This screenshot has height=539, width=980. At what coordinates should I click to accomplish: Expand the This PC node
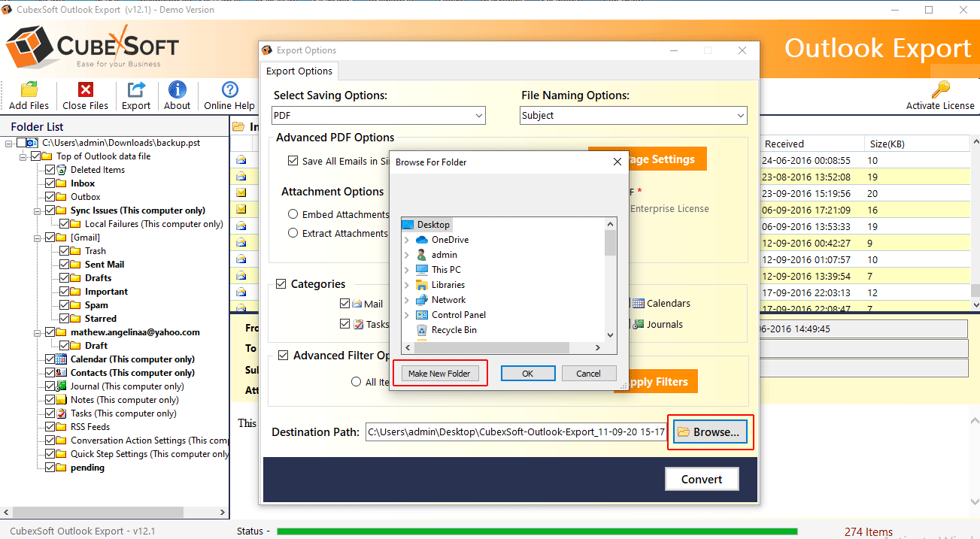(x=407, y=270)
